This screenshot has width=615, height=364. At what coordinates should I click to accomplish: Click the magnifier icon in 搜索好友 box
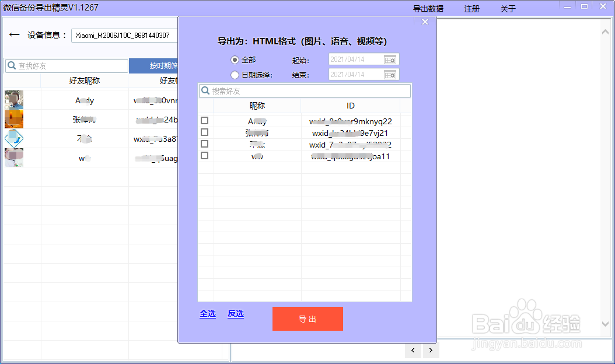tap(205, 91)
